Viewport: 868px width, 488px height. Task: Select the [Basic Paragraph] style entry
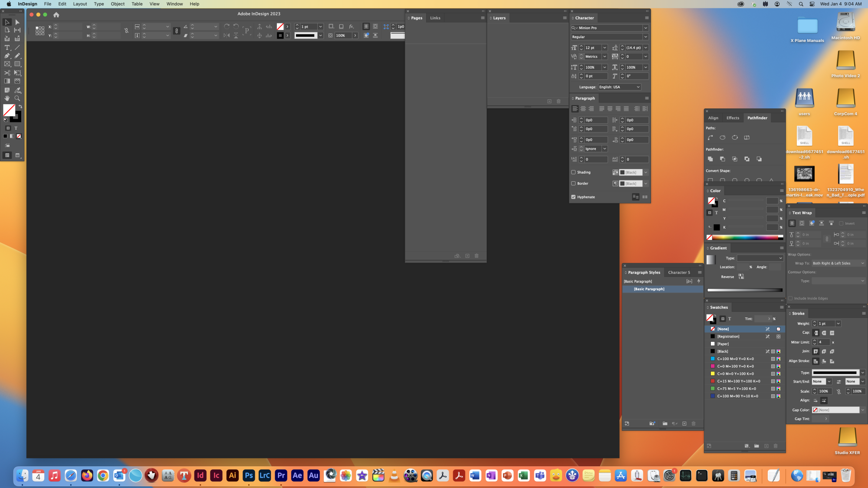pos(649,289)
